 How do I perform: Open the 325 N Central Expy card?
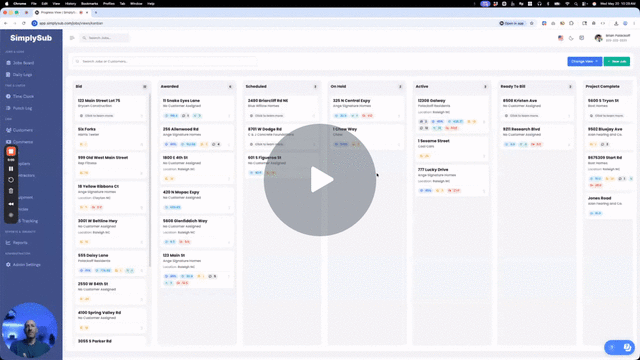[x=367, y=108]
